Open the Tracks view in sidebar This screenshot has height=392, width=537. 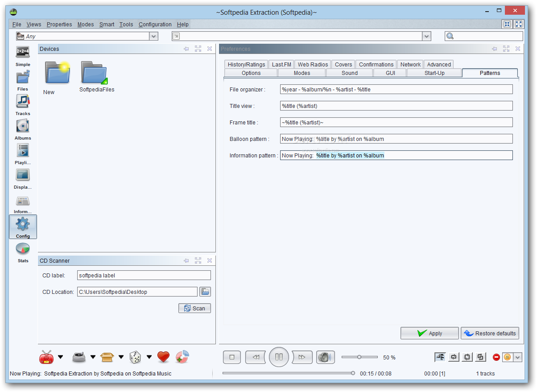23,105
